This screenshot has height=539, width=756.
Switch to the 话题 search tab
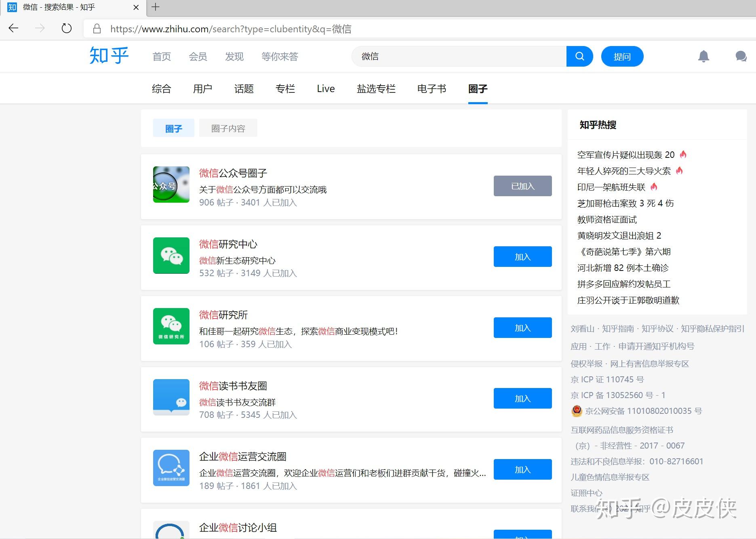[244, 89]
